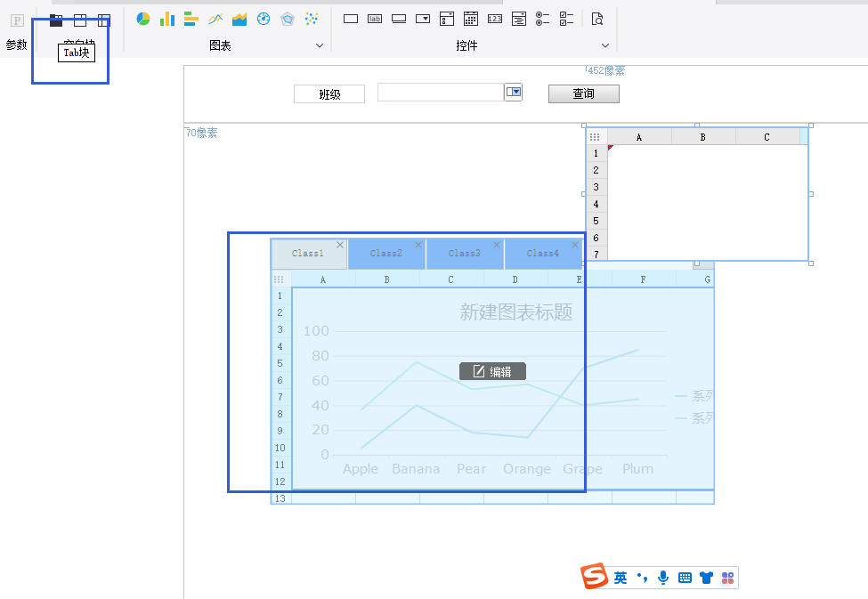Select the text area widget icon
Viewport: 868px width, 599px height.
[519, 19]
